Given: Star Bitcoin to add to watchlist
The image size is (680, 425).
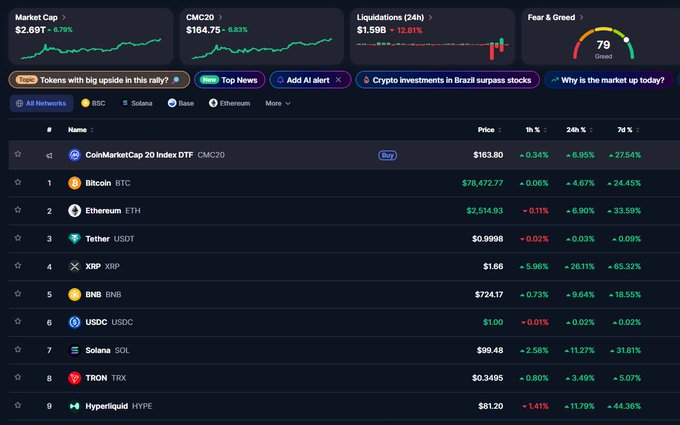Looking at the screenshot, I should pos(18,182).
